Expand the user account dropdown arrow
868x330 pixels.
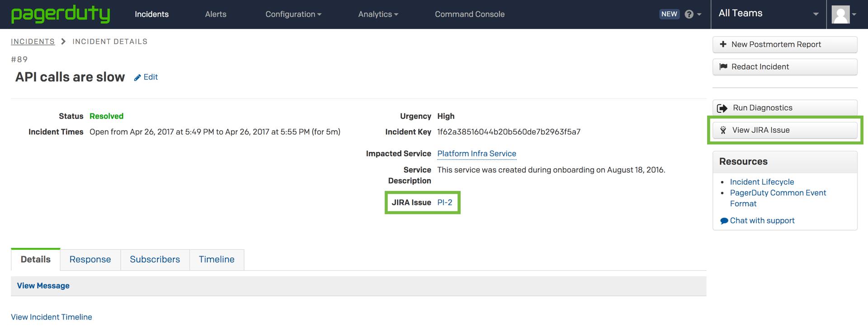coord(854,14)
